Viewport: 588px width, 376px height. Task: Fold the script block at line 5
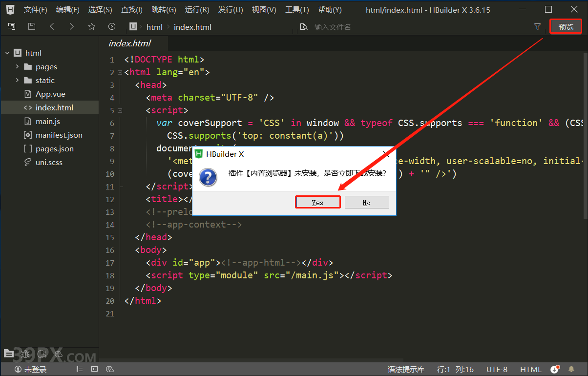tap(120, 110)
